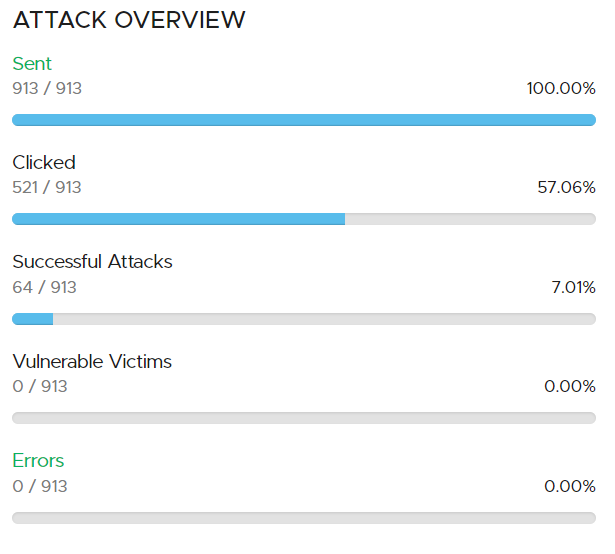This screenshot has width=615, height=554.
Task: Click the ATTACK OVERVIEW heading
Action: [x=129, y=21]
